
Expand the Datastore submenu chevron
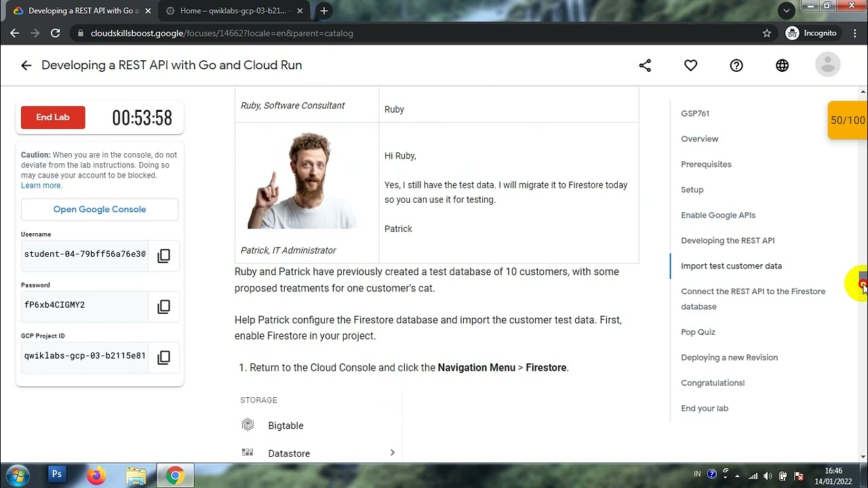[x=392, y=453]
